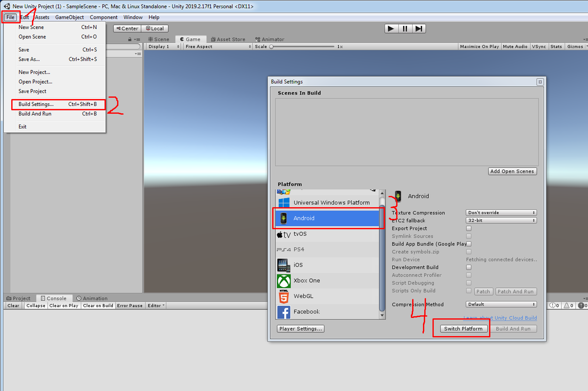Click the Step frame button
The height and width of the screenshot is (391, 588).
(418, 28)
